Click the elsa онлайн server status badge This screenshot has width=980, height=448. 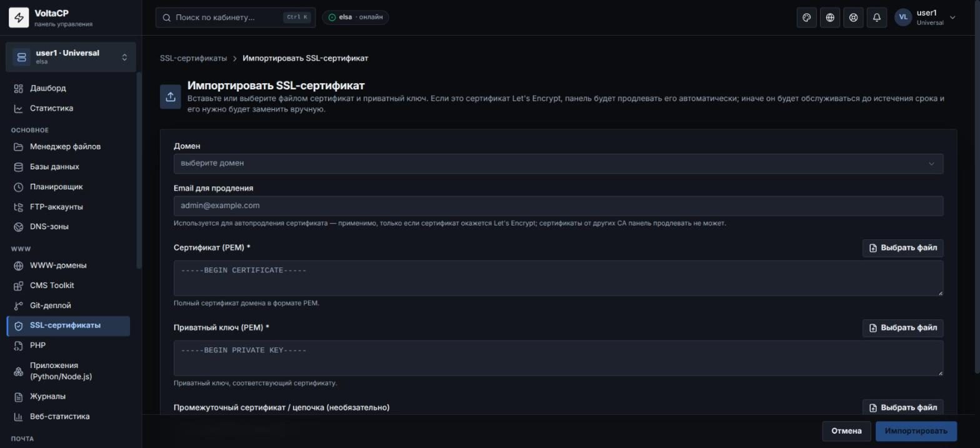pos(356,17)
